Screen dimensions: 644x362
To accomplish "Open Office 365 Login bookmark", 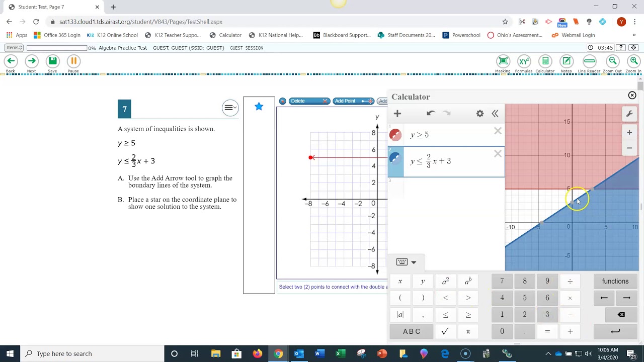I will 57,35.
